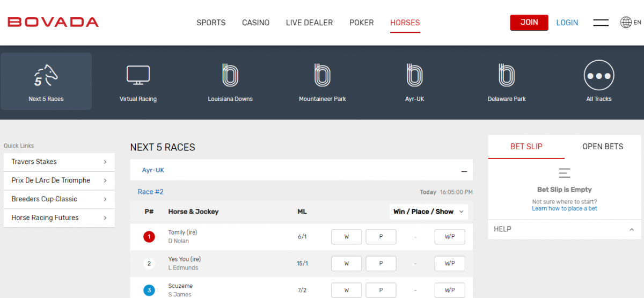This screenshot has height=298, width=644.
Task: Bet W/P on Scuzeme
Action: coord(450,290)
